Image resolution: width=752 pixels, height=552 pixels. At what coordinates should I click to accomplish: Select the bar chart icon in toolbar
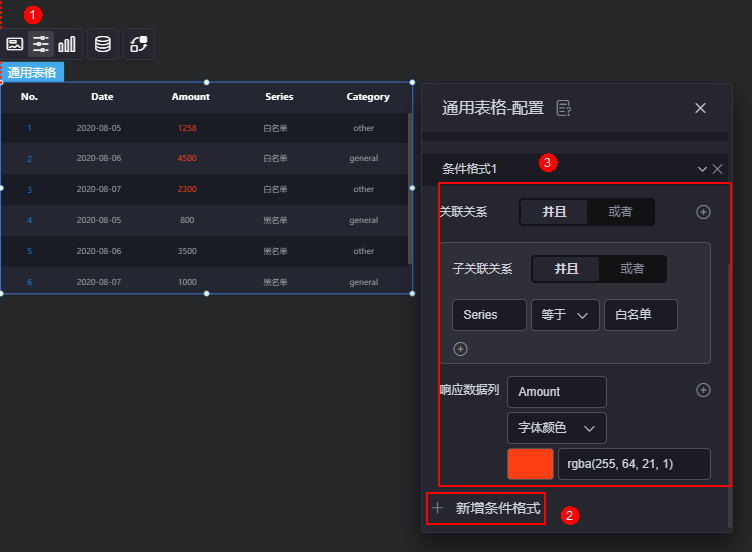point(67,44)
